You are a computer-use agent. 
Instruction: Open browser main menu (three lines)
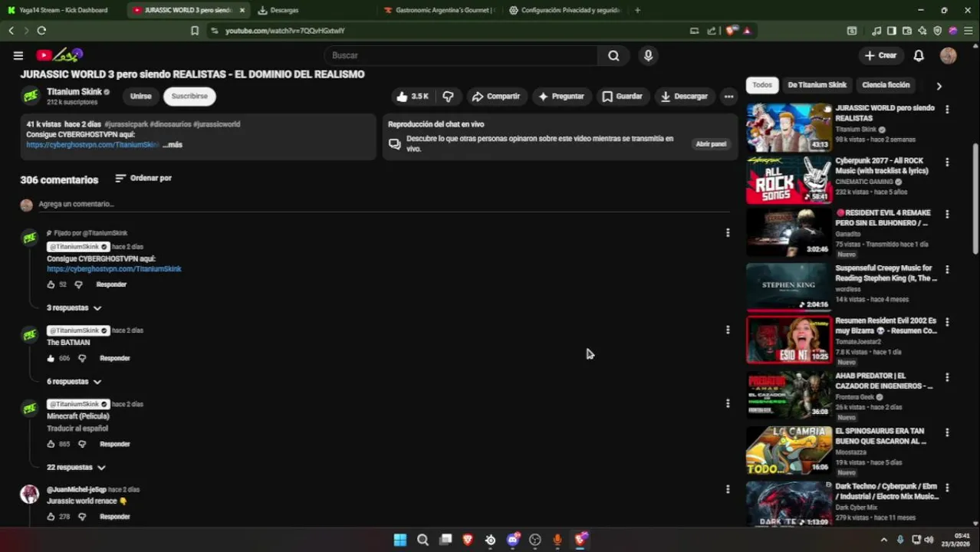(x=968, y=31)
